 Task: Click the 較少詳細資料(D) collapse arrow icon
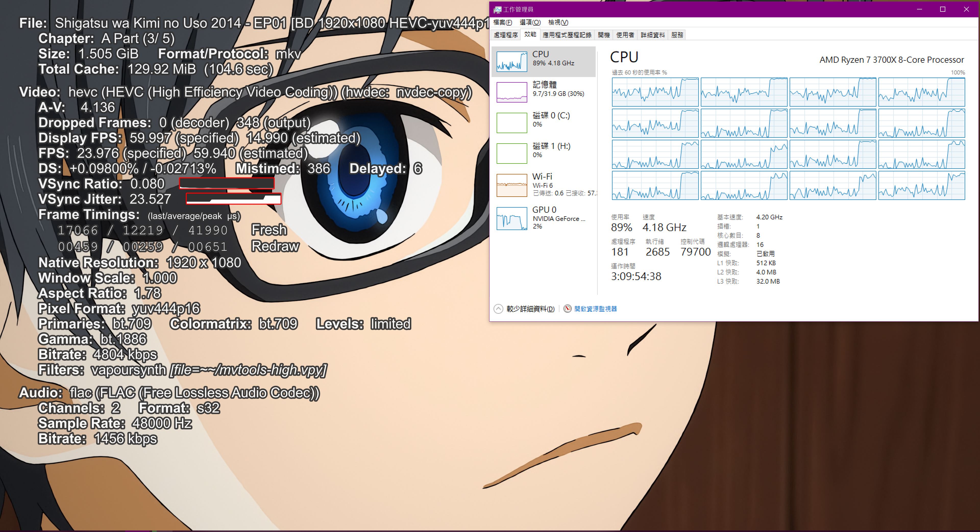(498, 309)
